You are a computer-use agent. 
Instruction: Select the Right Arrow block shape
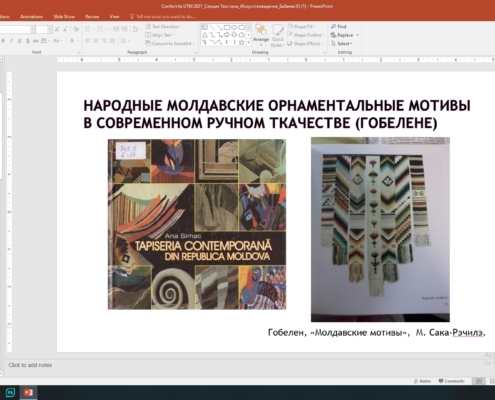227,35
